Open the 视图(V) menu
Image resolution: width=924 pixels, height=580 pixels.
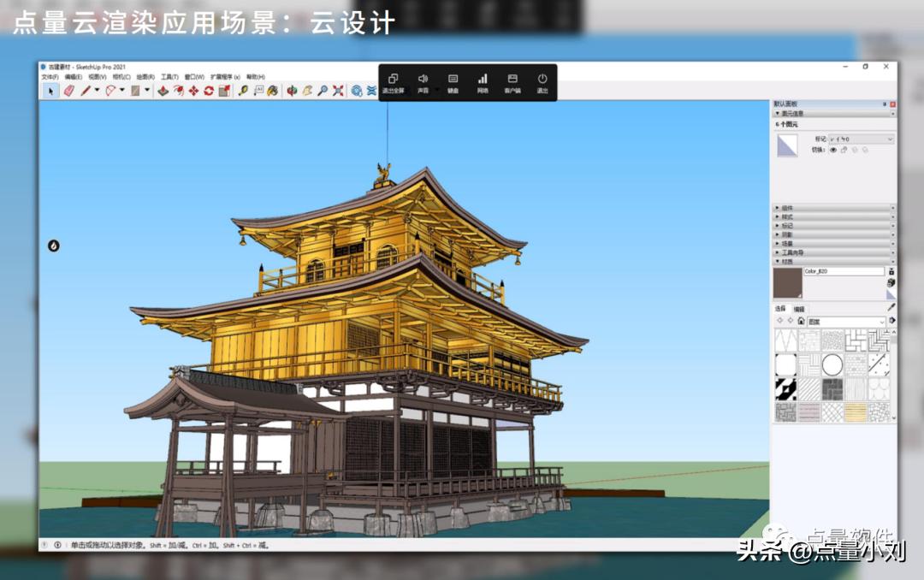coord(98,77)
